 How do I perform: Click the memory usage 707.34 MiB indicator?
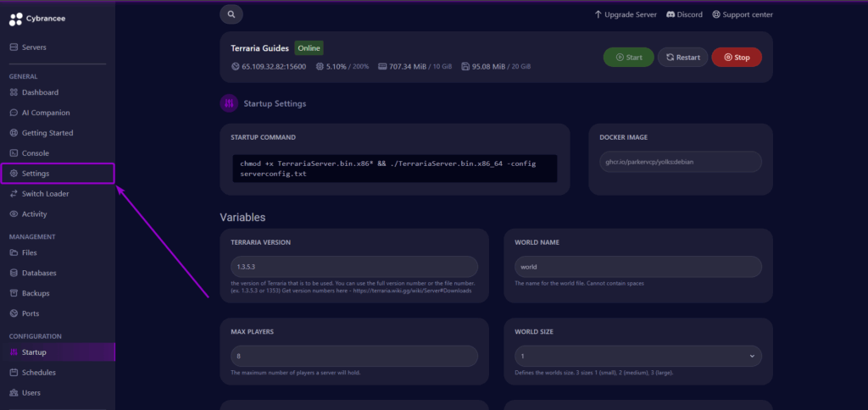click(415, 66)
